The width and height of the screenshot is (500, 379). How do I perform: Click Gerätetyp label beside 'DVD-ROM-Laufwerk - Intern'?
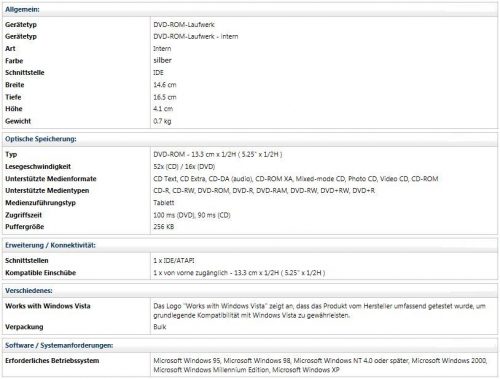pyautogui.click(x=21, y=37)
